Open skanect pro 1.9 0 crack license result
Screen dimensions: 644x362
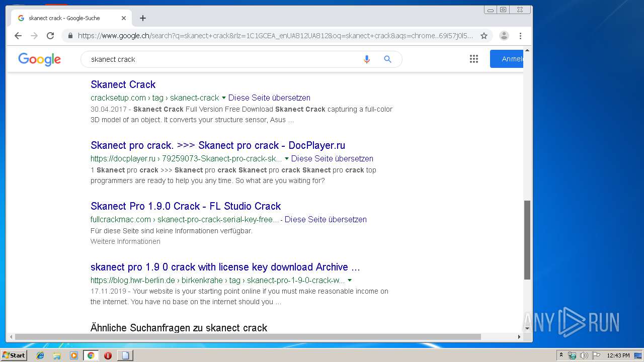click(x=225, y=267)
